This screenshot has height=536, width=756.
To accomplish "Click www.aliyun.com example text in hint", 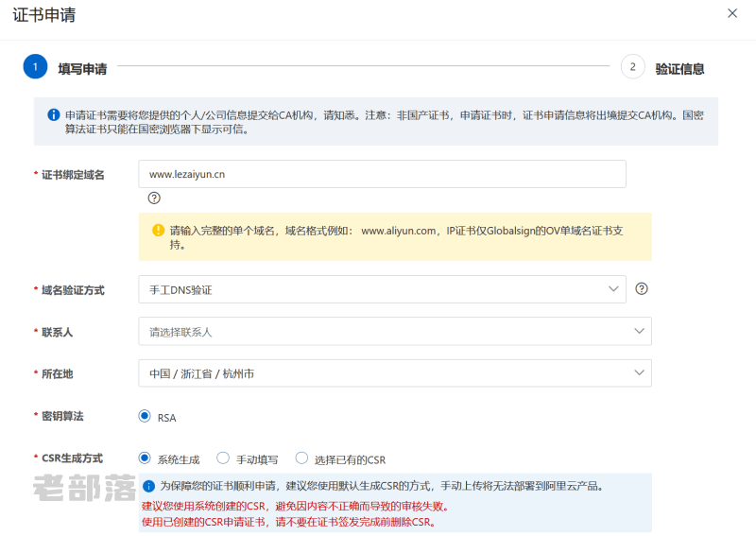I will tap(399, 231).
